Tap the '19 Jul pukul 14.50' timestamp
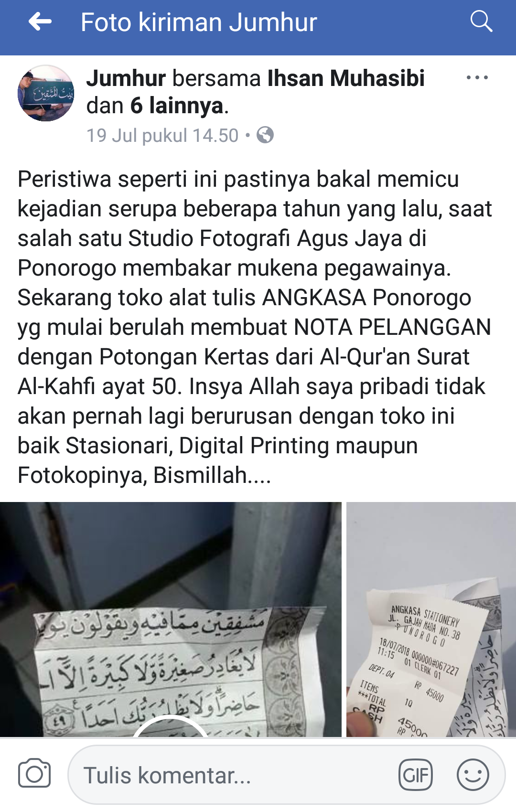Viewport: 516px width, 812px height. 162,136
